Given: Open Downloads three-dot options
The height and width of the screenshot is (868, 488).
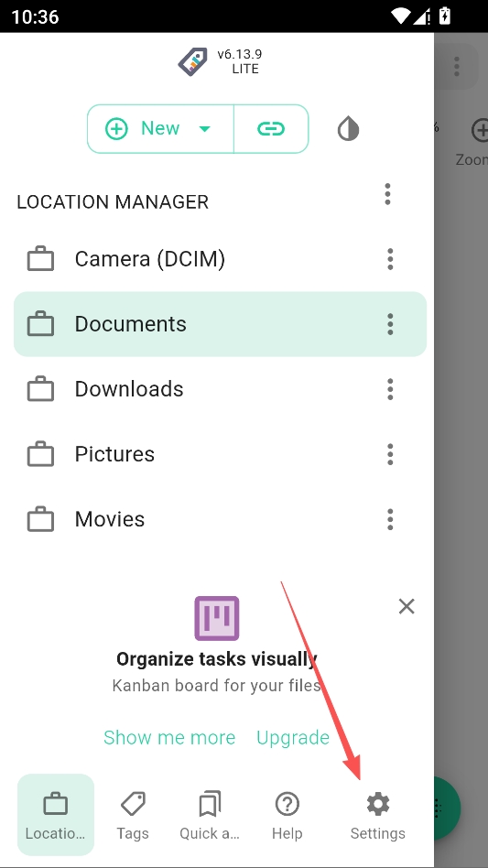Looking at the screenshot, I should point(390,389).
